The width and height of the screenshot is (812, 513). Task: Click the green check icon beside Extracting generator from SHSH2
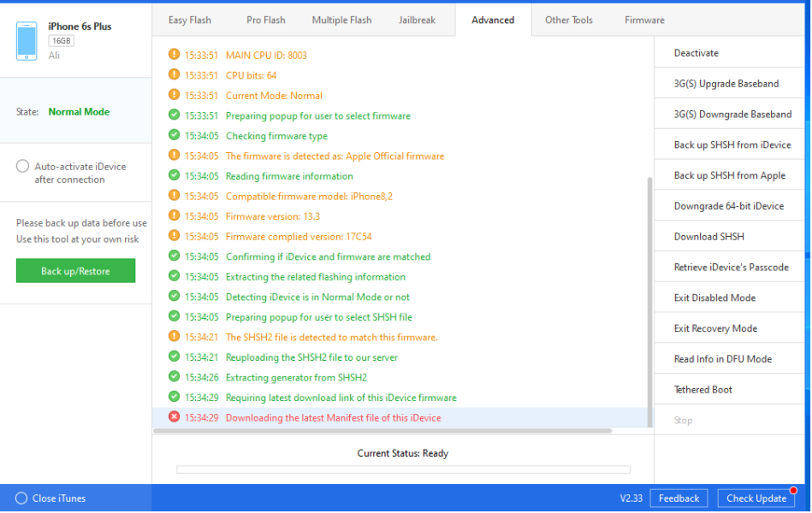(175, 377)
